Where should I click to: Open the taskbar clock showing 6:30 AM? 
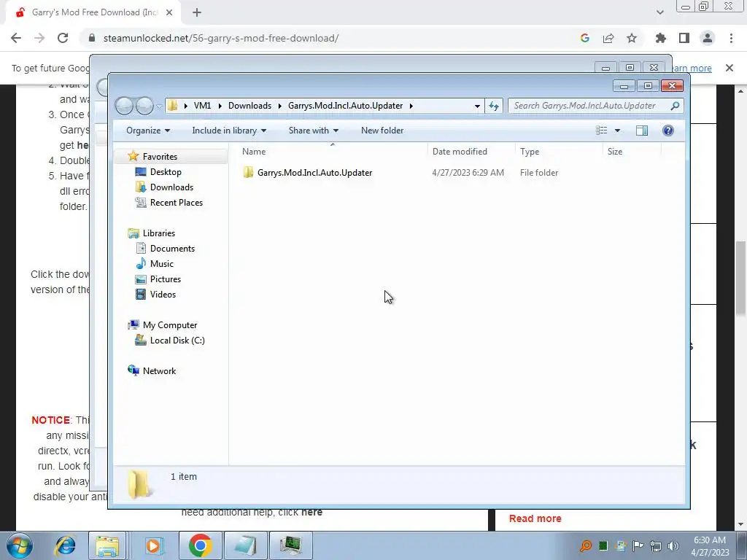pos(710,546)
